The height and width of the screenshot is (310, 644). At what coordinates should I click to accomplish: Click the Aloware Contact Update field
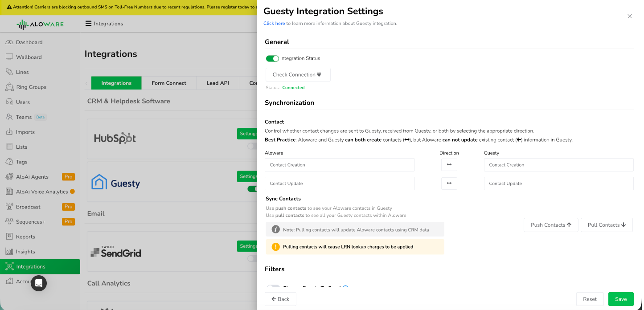point(340,184)
